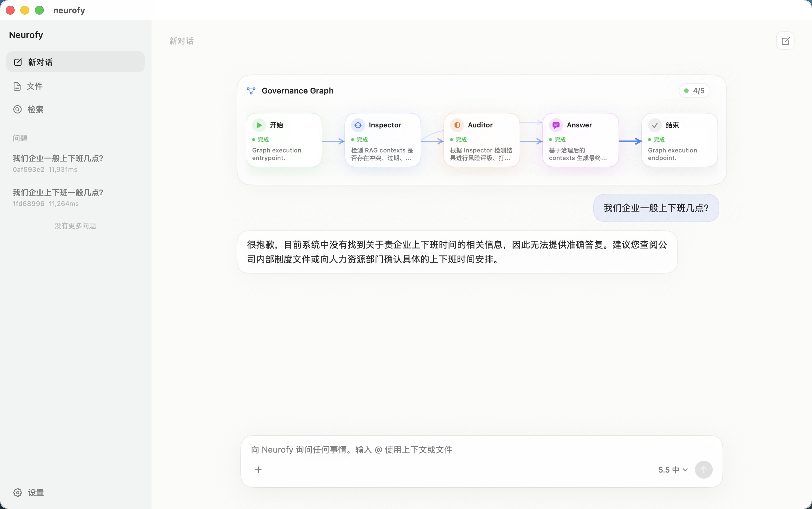Click 没有更多问题 label
This screenshot has width=812, height=509.
75,226
